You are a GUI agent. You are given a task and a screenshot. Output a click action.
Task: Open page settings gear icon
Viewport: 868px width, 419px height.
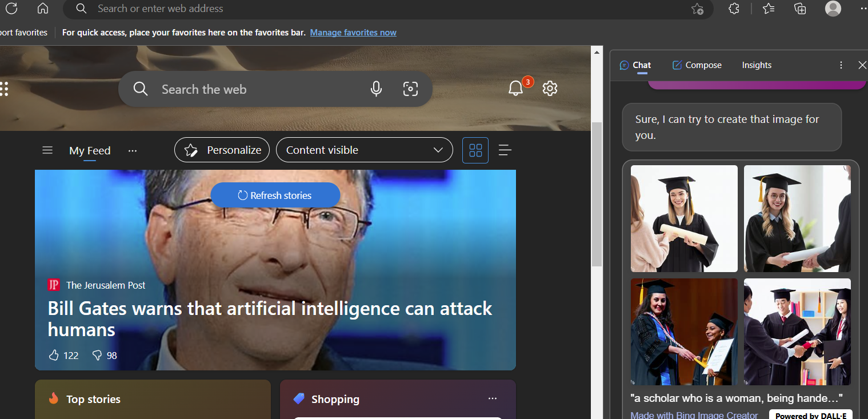click(550, 89)
